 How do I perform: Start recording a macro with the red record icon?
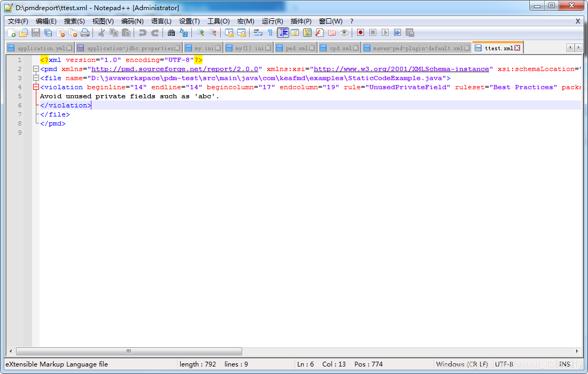pyautogui.click(x=360, y=33)
